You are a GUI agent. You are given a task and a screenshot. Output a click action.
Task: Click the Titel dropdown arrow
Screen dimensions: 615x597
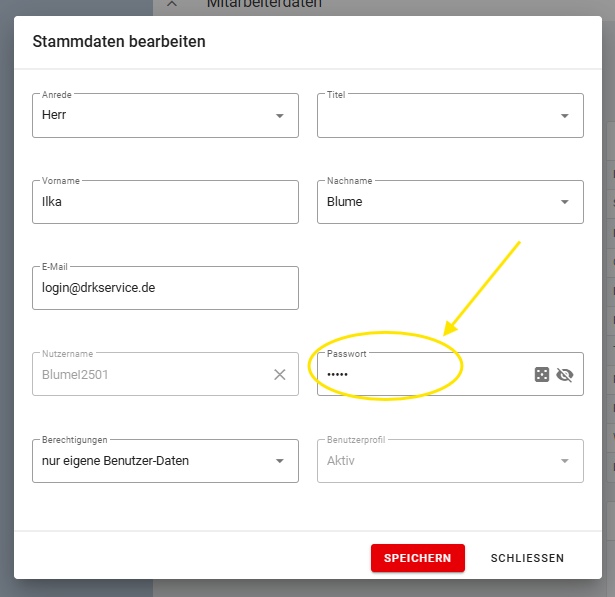[565, 116]
